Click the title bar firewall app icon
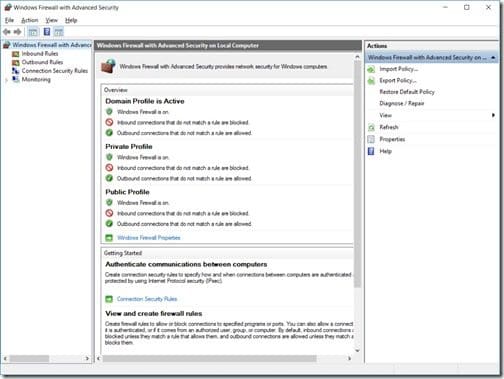The image size is (504, 379). (x=8, y=7)
